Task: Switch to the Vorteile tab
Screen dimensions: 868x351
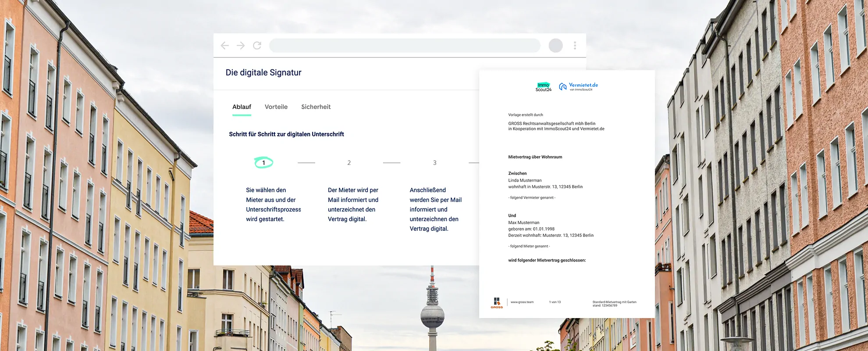Action: point(276,107)
